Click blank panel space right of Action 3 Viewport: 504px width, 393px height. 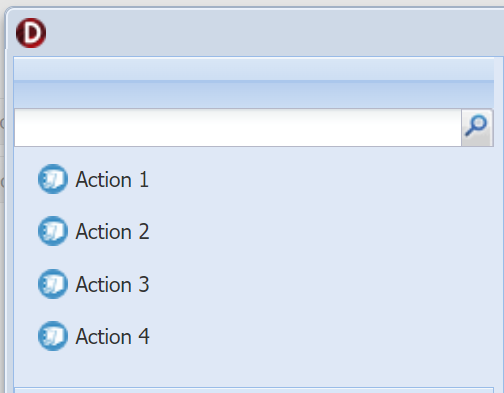click(x=320, y=285)
